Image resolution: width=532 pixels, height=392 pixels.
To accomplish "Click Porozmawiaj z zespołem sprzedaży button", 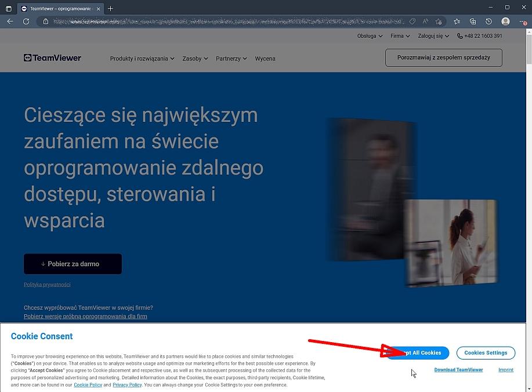I will point(444,57).
